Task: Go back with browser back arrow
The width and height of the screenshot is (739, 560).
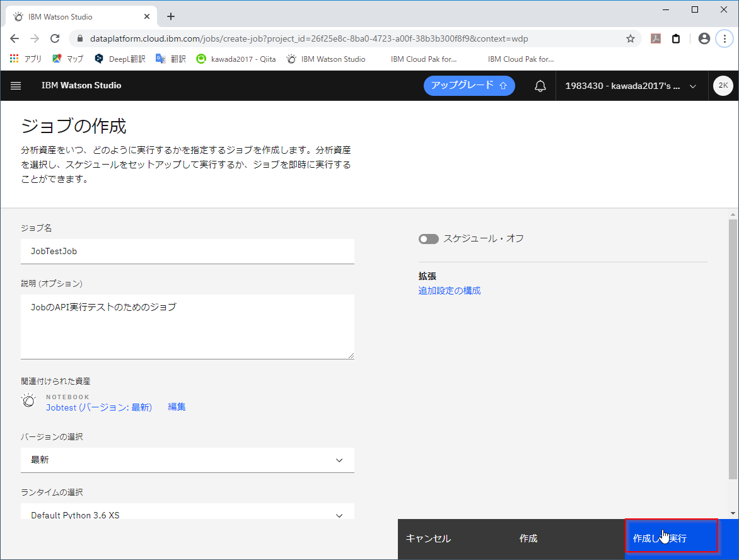Action: pos(15,38)
